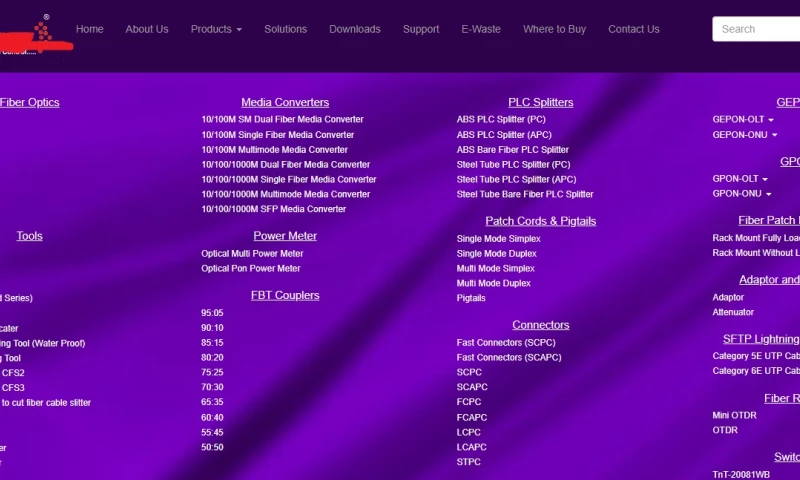Viewport: 800px width, 480px height.
Task: Open the Downloads menu item
Action: pos(355,29)
